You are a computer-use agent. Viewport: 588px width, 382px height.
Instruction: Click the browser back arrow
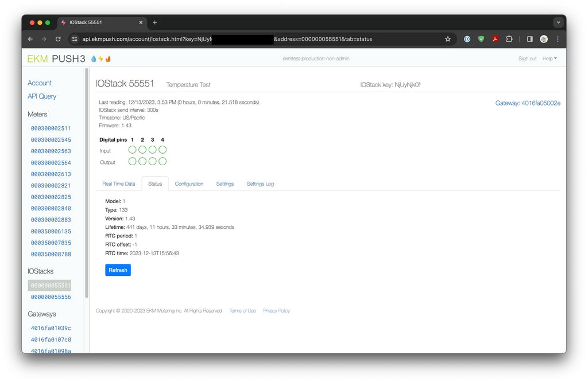pos(30,39)
